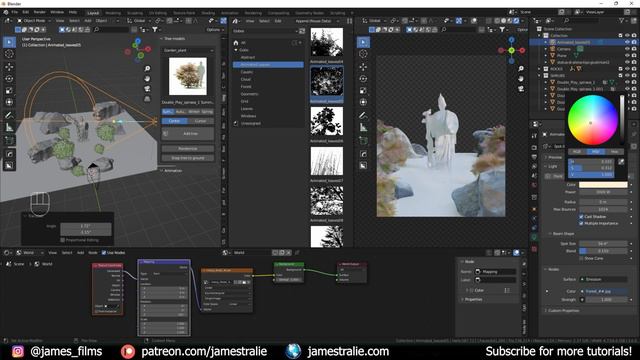640x360 pixels.
Task: Select the Scale tool in left viewport
Action: tap(9, 91)
